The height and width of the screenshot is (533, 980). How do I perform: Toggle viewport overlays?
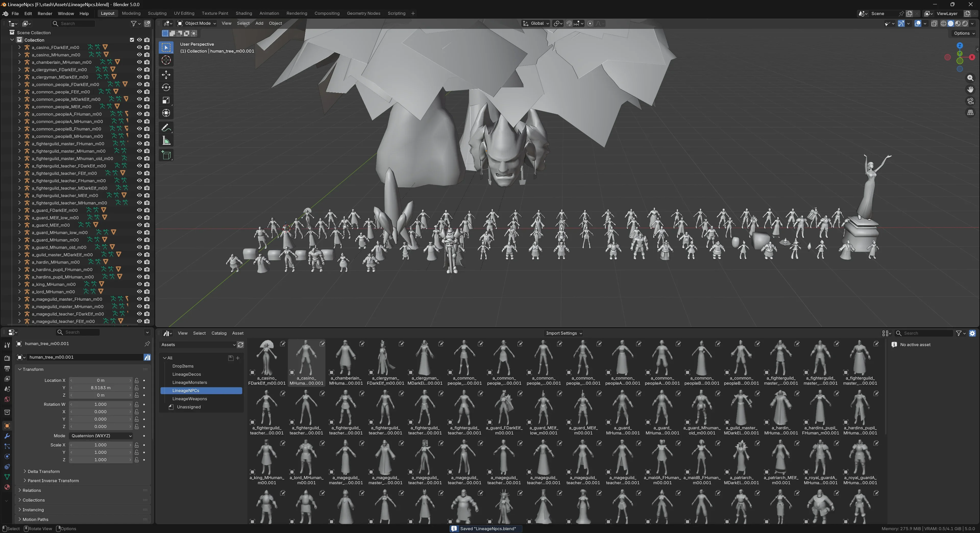918,23
